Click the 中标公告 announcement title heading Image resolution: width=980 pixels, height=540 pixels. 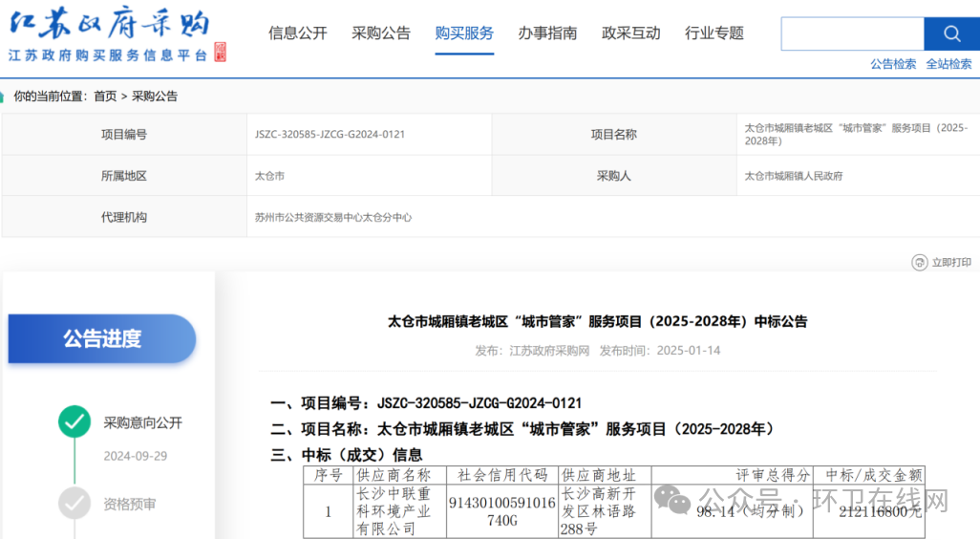598,322
